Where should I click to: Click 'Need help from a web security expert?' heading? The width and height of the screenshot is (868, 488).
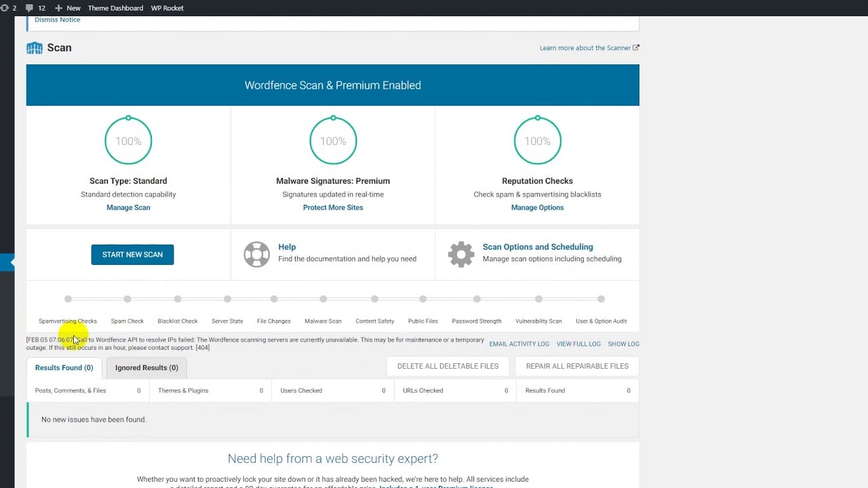pos(333,459)
